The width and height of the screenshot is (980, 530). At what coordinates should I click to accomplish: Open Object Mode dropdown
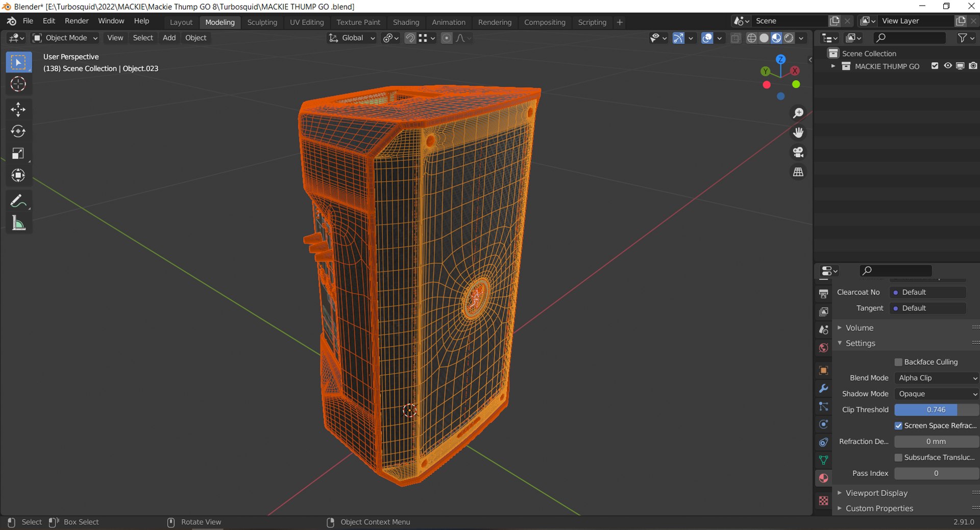point(65,38)
